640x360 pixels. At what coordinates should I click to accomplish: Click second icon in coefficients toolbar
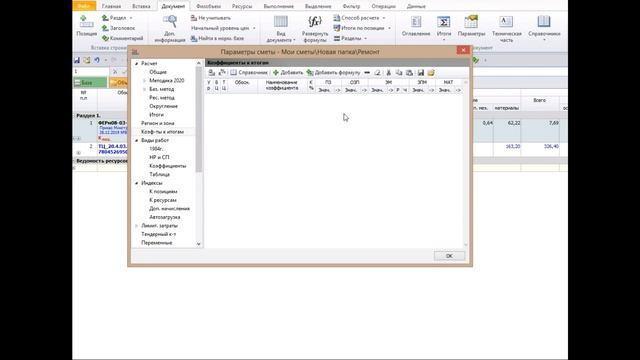click(222, 73)
